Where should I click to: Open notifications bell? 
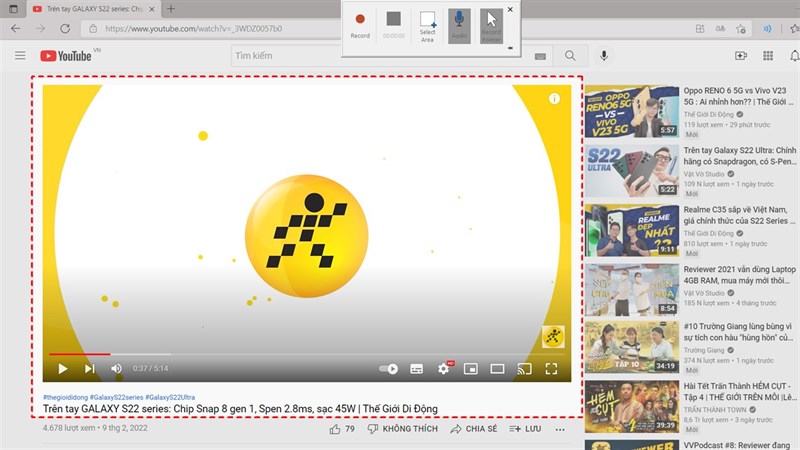pos(794,56)
